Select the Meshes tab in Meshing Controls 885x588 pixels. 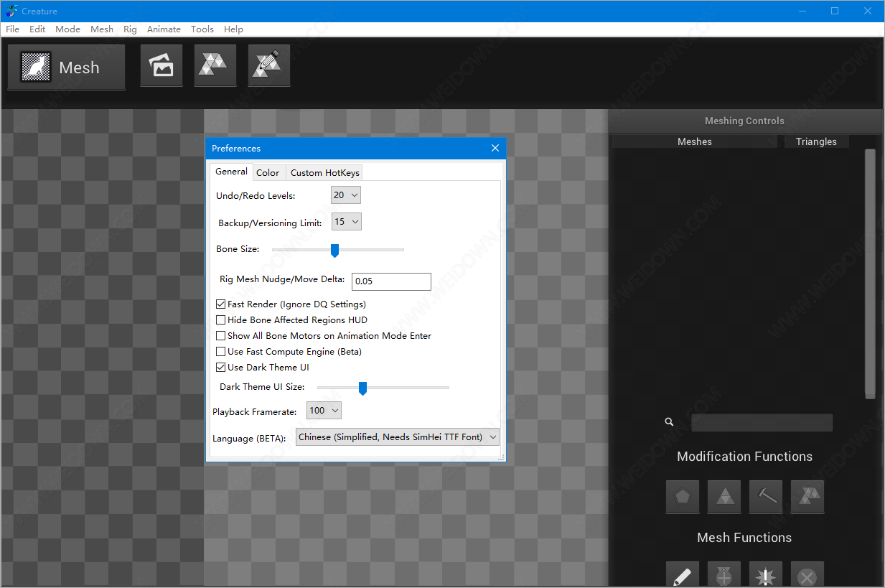[x=694, y=141]
